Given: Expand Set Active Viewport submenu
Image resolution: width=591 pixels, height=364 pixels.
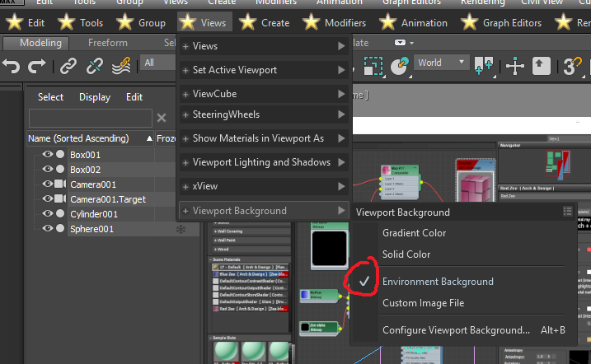Looking at the screenshot, I should (x=264, y=70).
